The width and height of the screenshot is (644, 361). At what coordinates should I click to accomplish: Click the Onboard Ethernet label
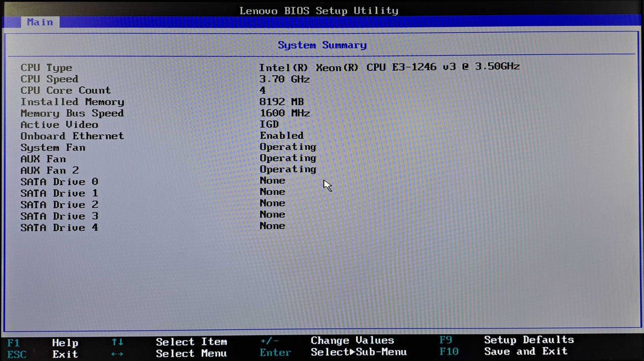coord(72,136)
